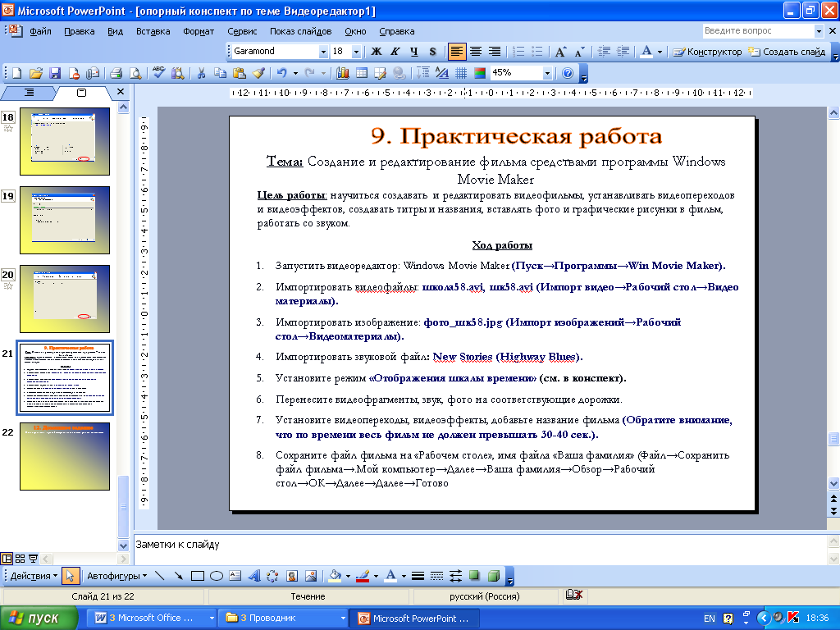Screen dimensions: 840x630
Task: Apply font color in drawing toolbar
Action: pyautogui.click(x=391, y=576)
